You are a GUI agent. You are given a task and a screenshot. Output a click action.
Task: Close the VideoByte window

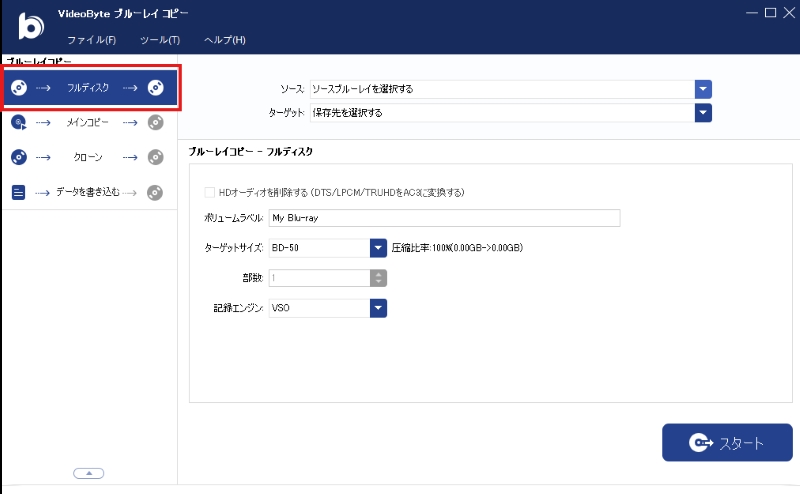pos(789,13)
